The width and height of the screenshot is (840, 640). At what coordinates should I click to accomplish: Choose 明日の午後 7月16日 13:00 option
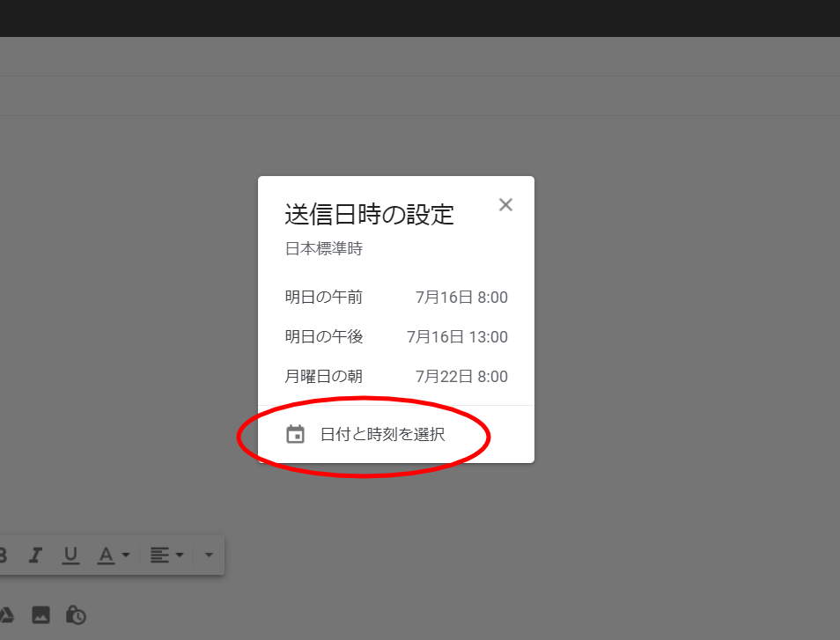[x=396, y=336]
